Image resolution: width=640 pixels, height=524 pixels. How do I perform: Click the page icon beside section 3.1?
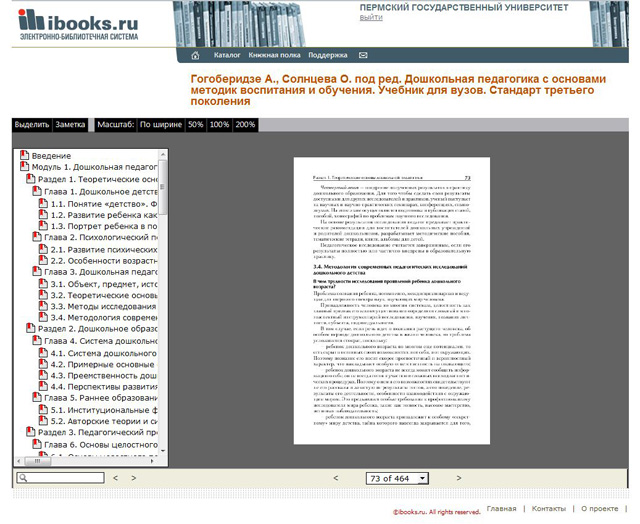point(43,283)
